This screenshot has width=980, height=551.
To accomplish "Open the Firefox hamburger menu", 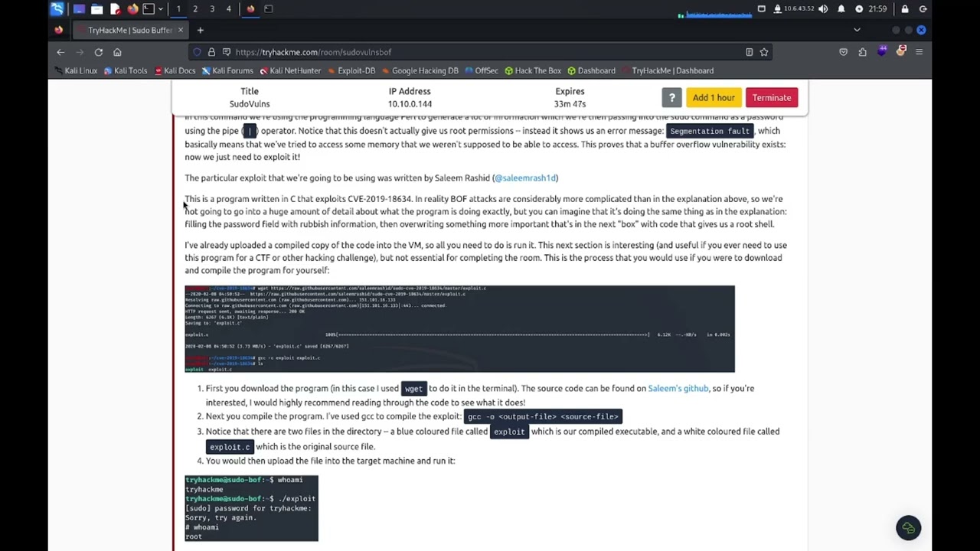I will (920, 52).
